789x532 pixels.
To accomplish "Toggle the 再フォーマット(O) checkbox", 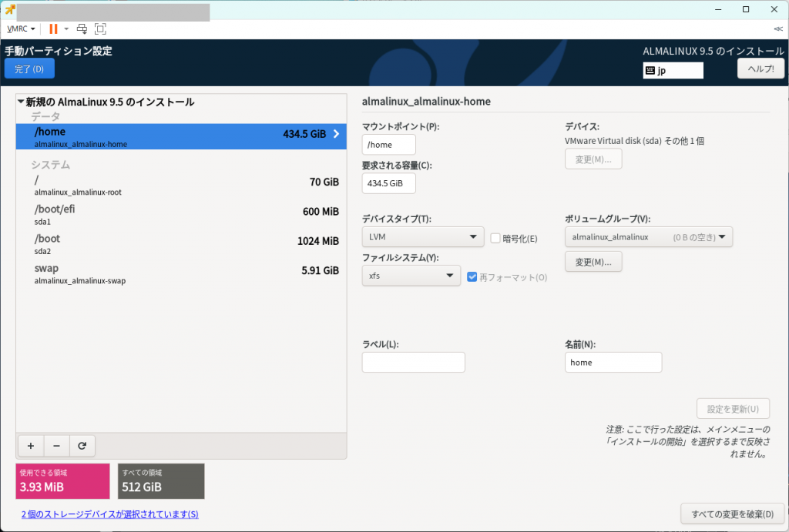I will click(472, 277).
